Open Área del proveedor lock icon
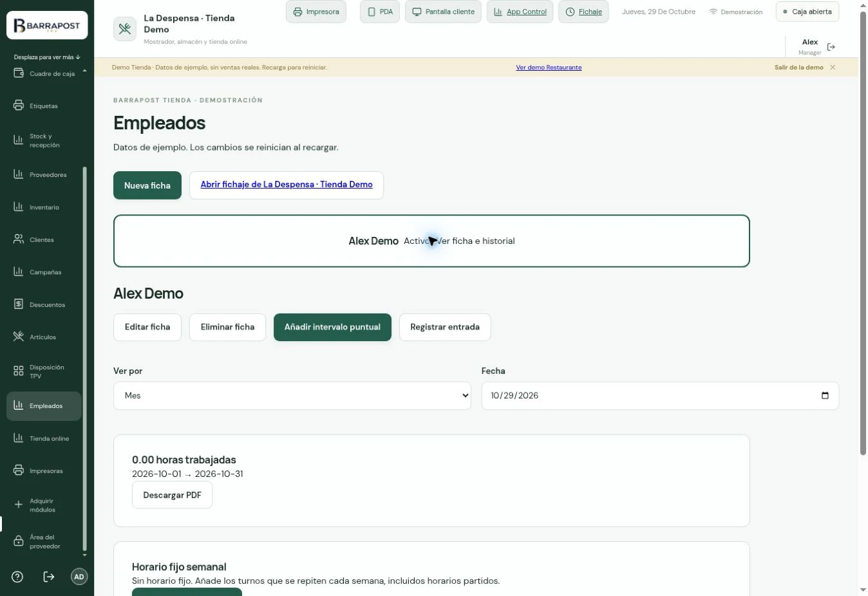This screenshot has height=596, width=868. point(19,541)
